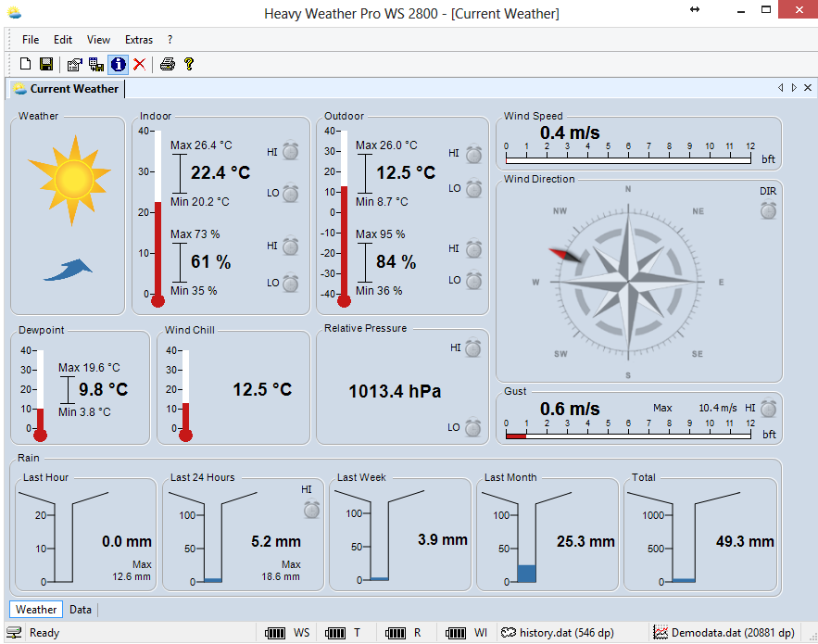Switch to the Weather bottom tab
This screenshot has height=644, width=818.
click(36, 609)
